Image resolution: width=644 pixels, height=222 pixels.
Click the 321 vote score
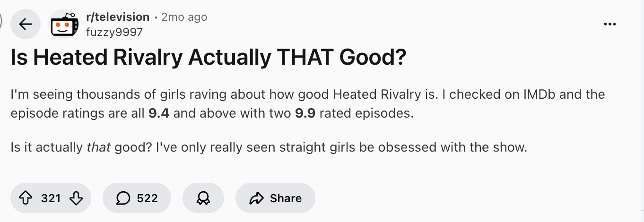pyautogui.click(x=51, y=198)
